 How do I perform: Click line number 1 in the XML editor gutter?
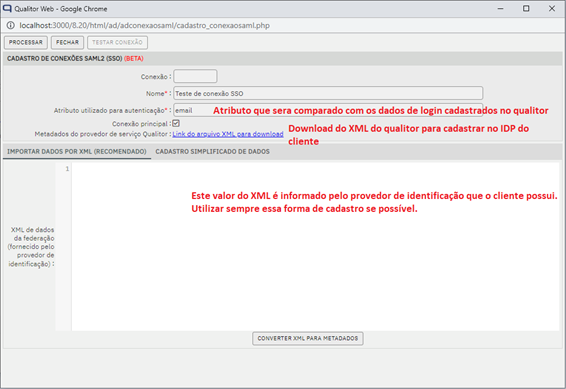(x=67, y=169)
